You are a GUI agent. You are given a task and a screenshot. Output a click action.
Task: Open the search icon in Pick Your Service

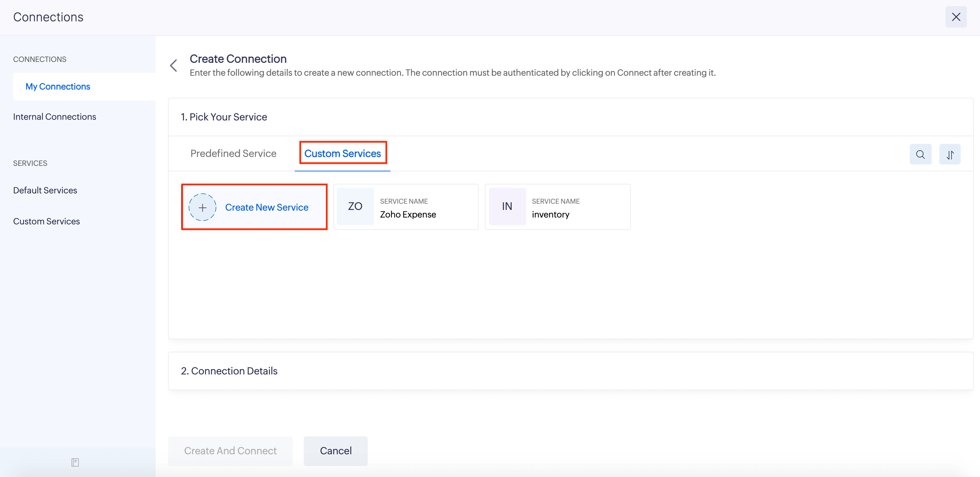pos(920,154)
